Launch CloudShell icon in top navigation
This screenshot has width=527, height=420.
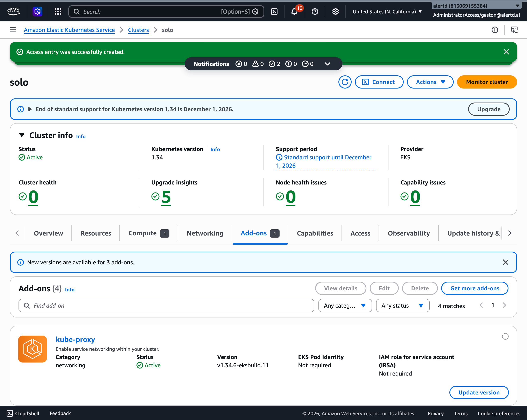point(274,12)
